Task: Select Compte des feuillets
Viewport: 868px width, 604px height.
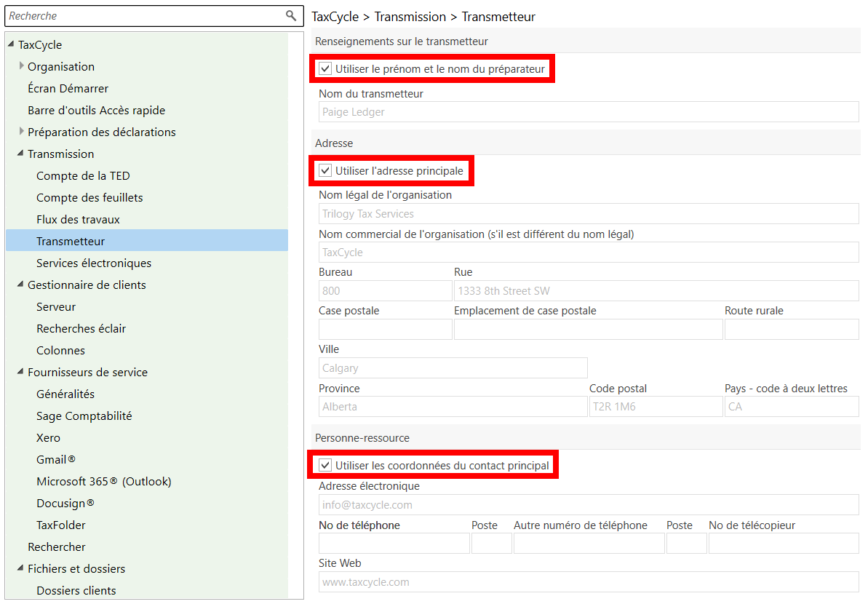Action: point(89,198)
